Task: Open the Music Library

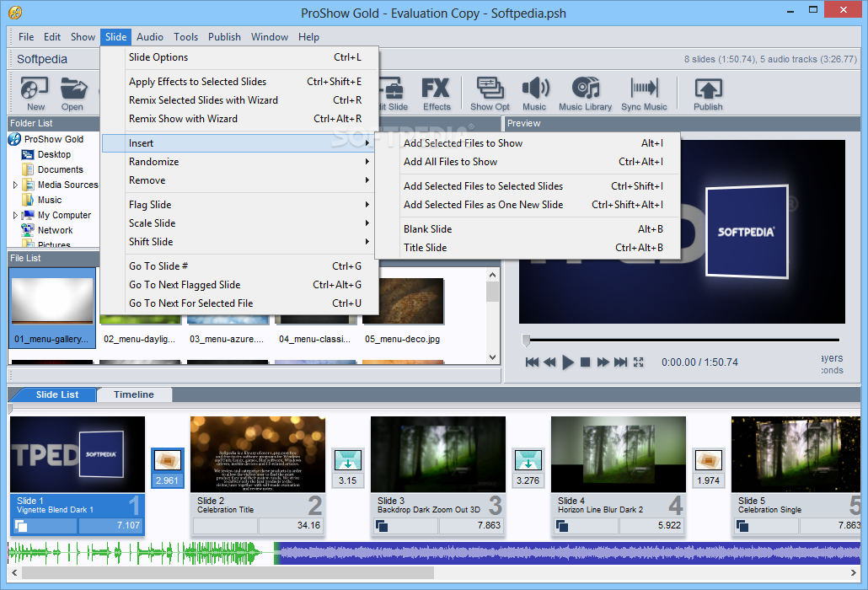Action: [x=585, y=94]
